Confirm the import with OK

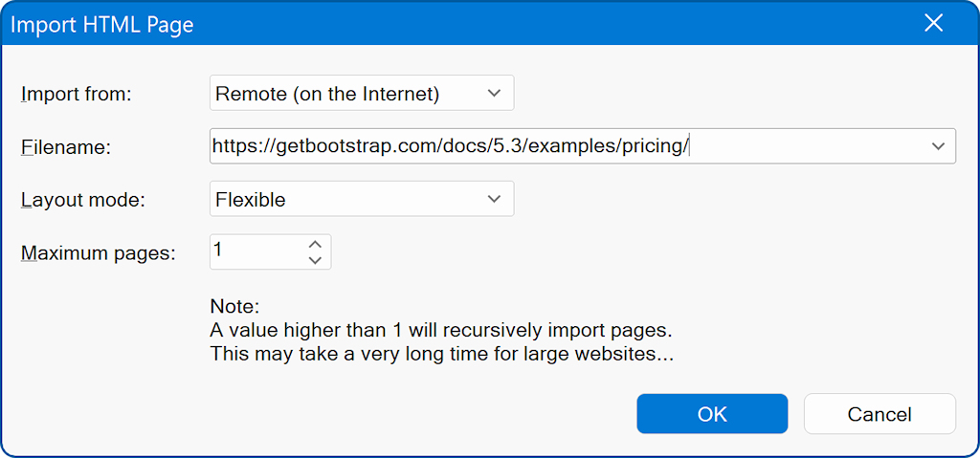(x=712, y=414)
